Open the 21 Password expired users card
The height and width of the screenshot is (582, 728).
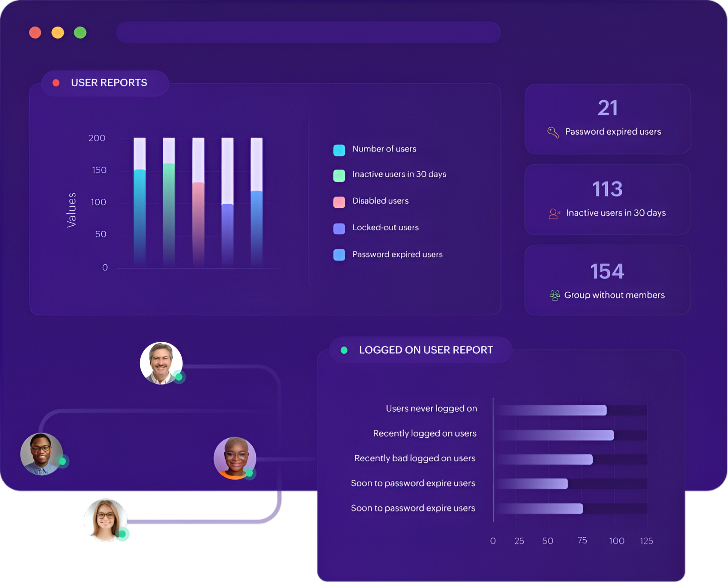pos(607,118)
